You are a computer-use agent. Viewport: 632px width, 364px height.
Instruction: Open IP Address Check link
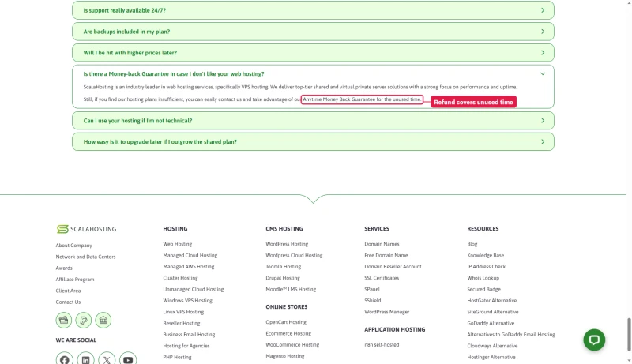tap(486, 267)
